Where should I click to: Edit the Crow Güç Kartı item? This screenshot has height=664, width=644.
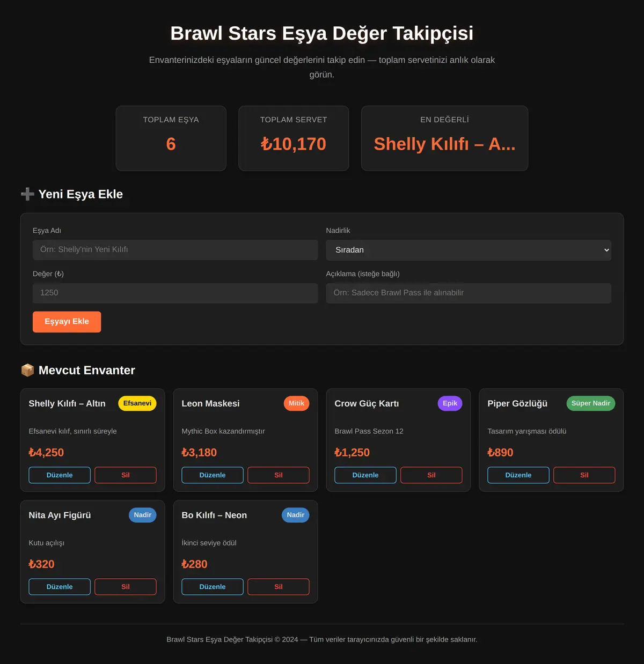pos(365,475)
